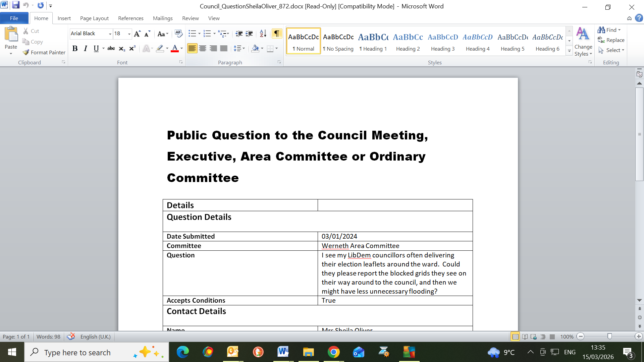
Task: Click the Increase Indent icon
Action: coord(249,34)
